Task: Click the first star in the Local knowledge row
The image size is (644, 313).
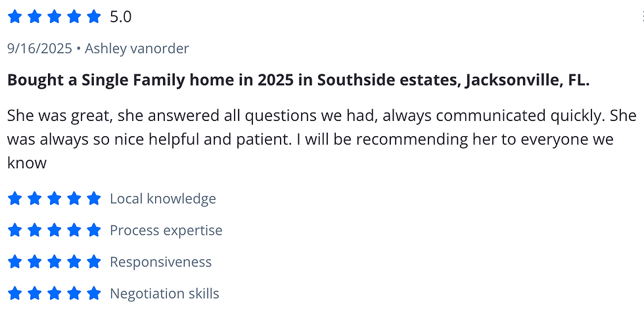Action: click(x=14, y=199)
